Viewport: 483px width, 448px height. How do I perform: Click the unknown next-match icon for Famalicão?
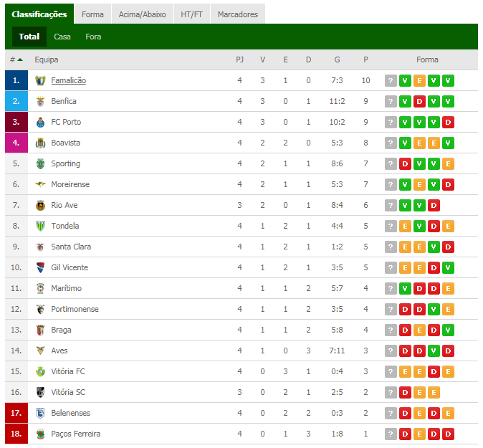pos(391,81)
